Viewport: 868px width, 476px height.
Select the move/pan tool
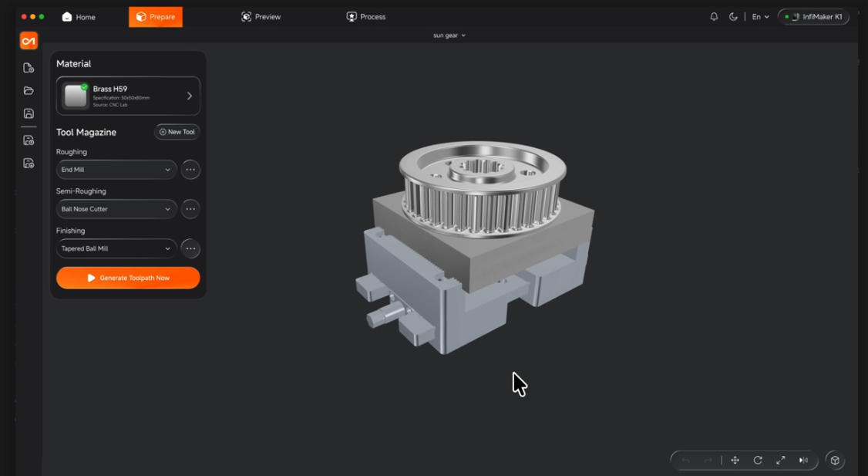(735, 461)
